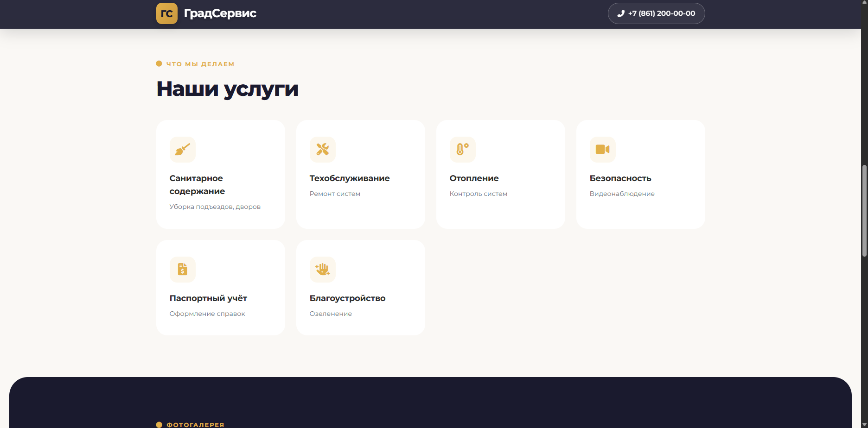Click the thermometer icon for Отопление
The width and height of the screenshot is (868, 428).
pyautogui.click(x=463, y=150)
